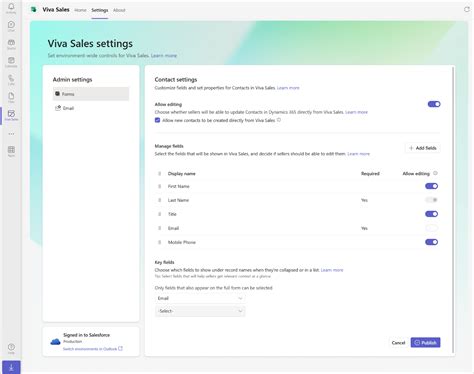Select Forms in Admin settings
Screen dimensions: 474x374
[91, 94]
